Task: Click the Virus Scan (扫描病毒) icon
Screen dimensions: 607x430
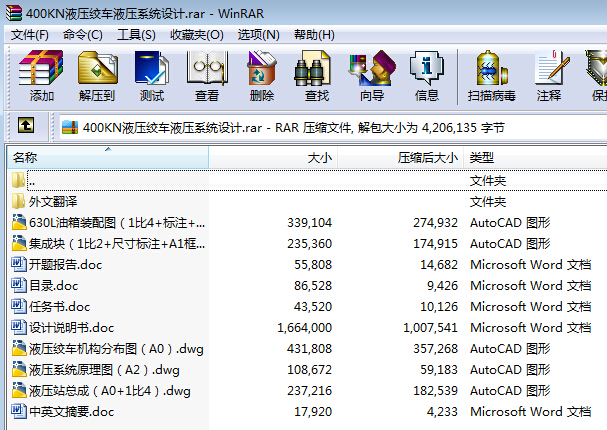Action: [x=491, y=68]
